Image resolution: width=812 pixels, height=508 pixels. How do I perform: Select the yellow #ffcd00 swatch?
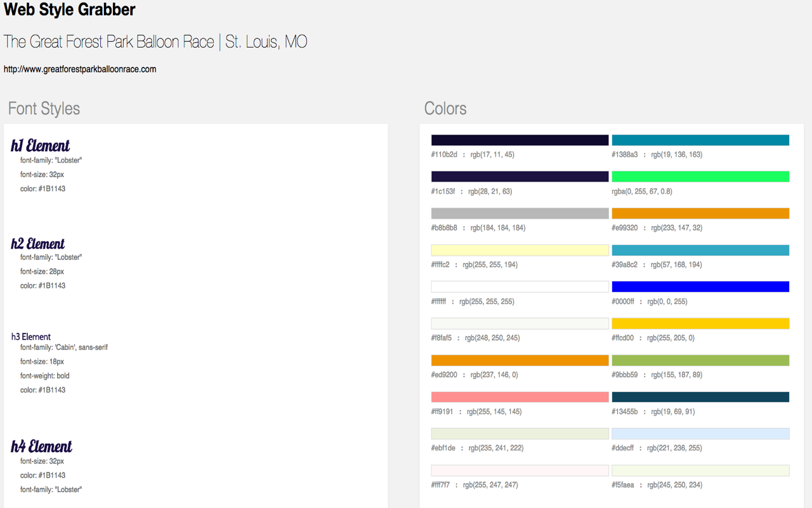(x=700, y=324)
